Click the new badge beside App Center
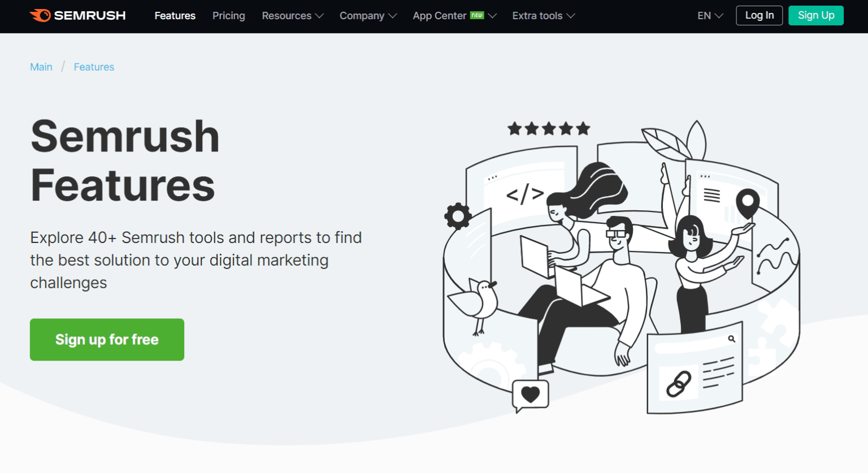Viewport: 868px width, 473px height. tap(477, 15)
